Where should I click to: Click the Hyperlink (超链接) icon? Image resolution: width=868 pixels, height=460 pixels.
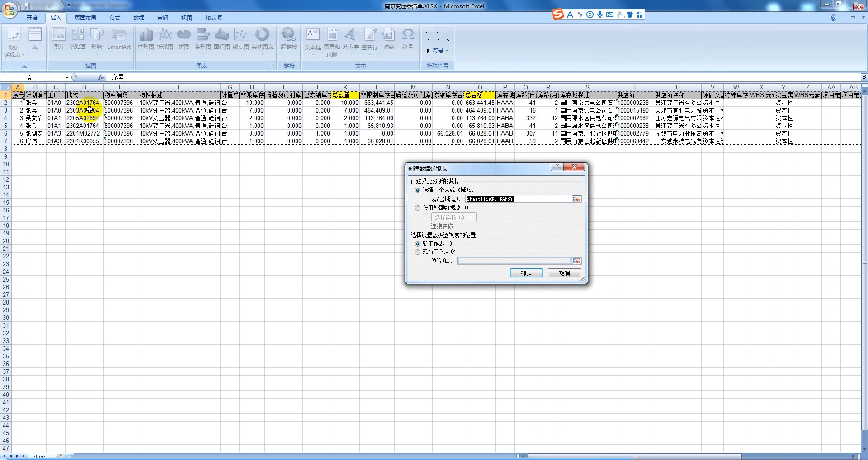(288, 35)
